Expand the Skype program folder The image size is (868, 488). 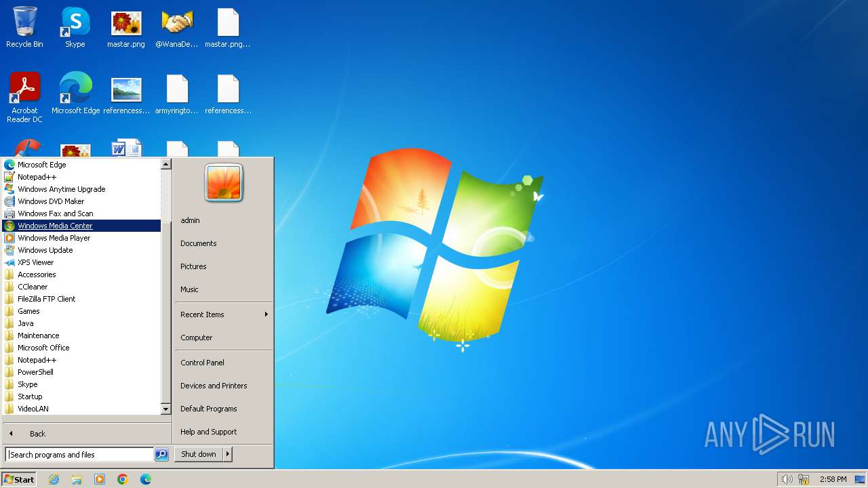point(81,384)
